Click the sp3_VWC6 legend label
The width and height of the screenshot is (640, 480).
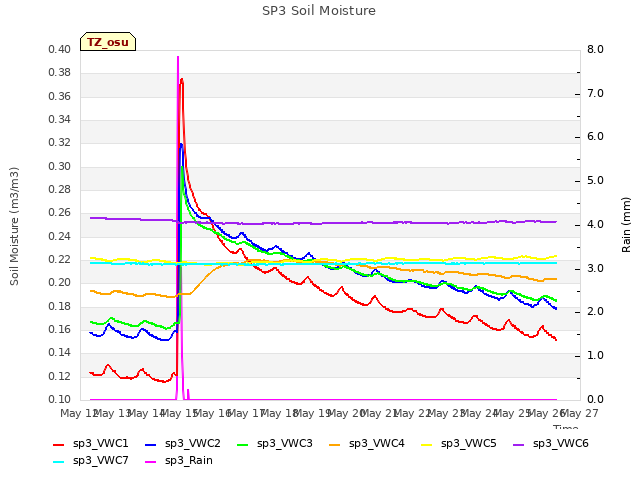click(x=560, y=444)
